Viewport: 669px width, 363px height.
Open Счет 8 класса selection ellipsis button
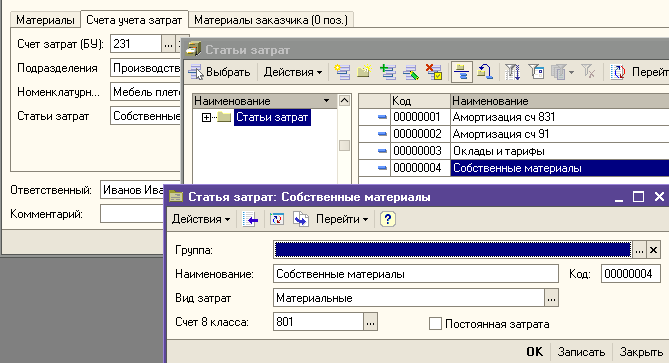[x=370, y=322]
